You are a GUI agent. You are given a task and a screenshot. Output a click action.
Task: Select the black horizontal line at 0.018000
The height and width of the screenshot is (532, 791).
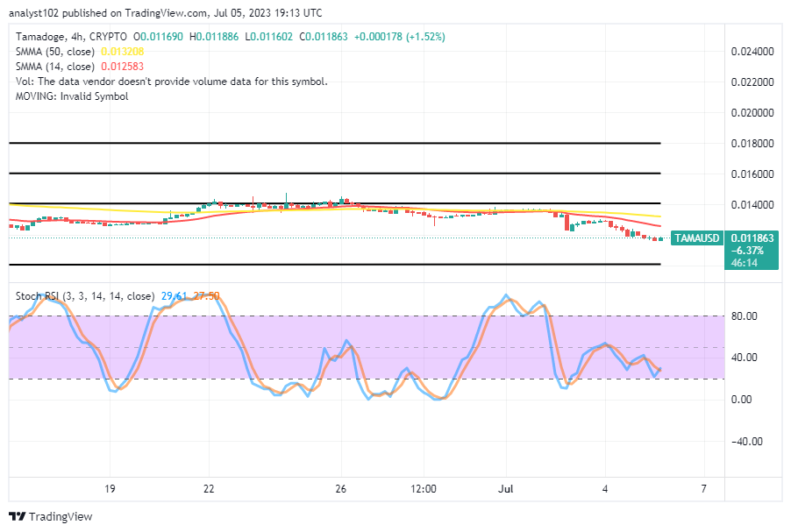click(335, 143)
